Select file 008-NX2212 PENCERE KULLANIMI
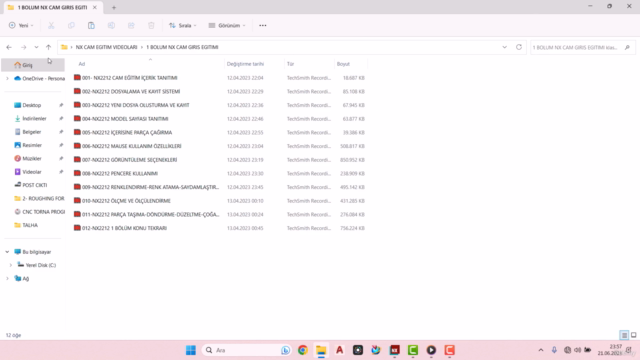640x360 pixels. pyautogui.click(x=120, y=173)
